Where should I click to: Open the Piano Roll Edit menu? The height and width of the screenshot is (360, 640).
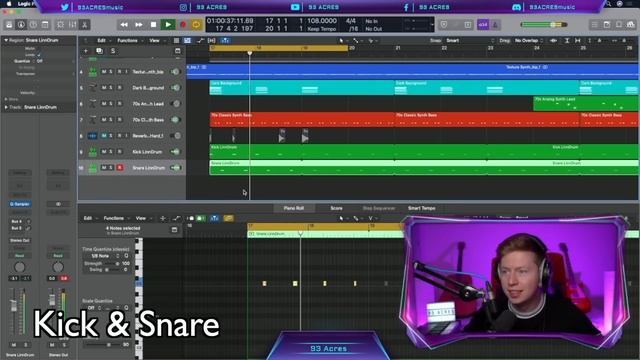click(89, 218)
